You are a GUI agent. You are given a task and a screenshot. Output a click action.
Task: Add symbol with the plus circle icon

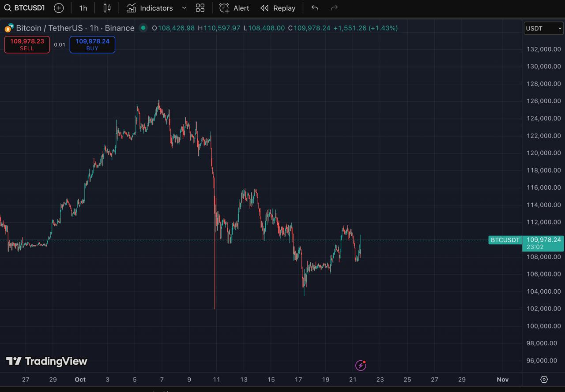click(x=59, y=8)
